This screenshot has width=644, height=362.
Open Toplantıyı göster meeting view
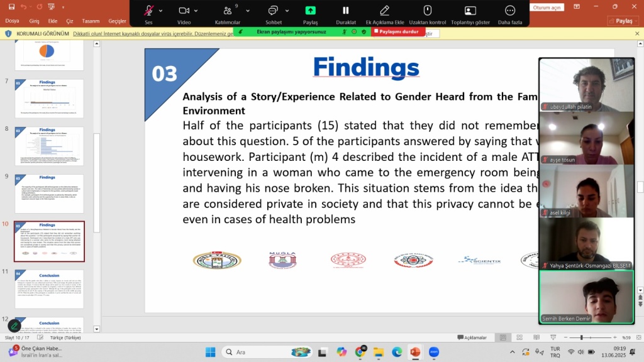point(470,11)
